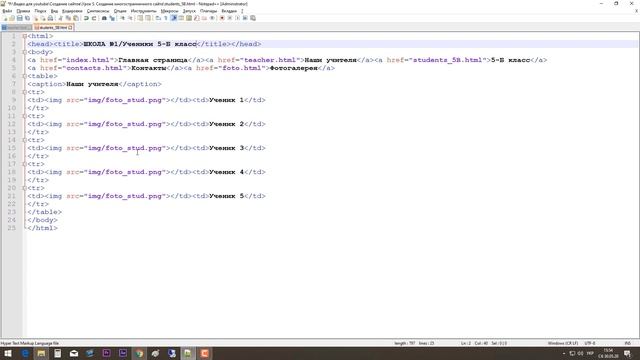
Task: Cut selection with the scissors icon
Action: (60, 18)
